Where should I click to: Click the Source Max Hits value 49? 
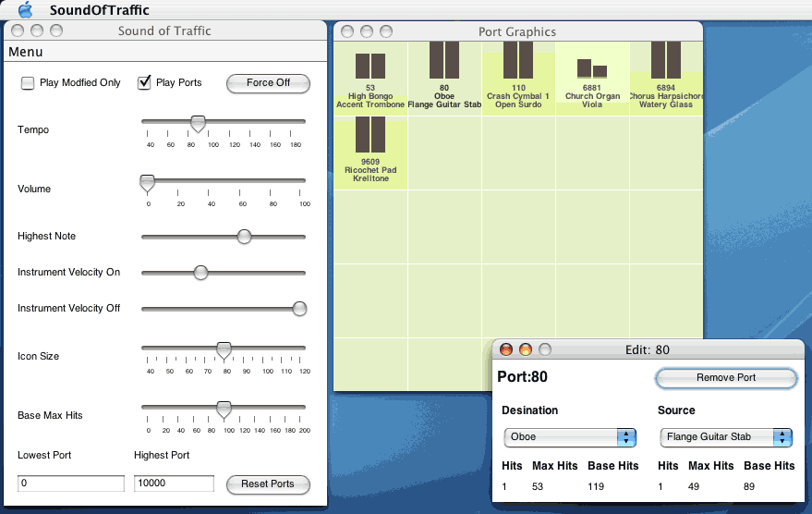(x=694, y=487)
